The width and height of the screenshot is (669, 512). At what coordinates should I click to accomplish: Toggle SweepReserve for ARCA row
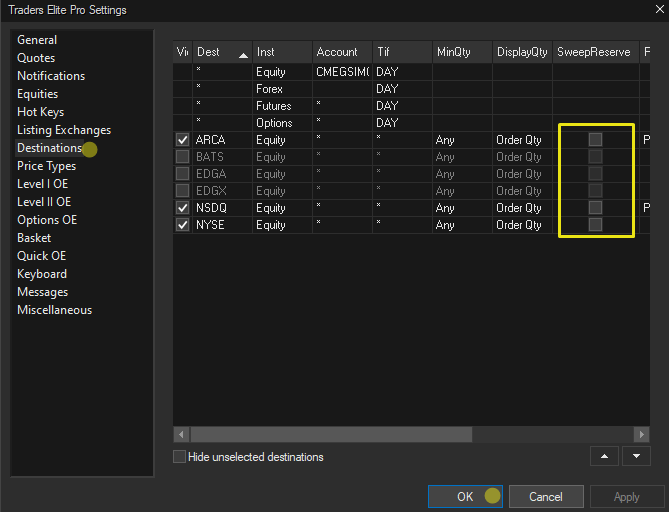pos(595,140)
